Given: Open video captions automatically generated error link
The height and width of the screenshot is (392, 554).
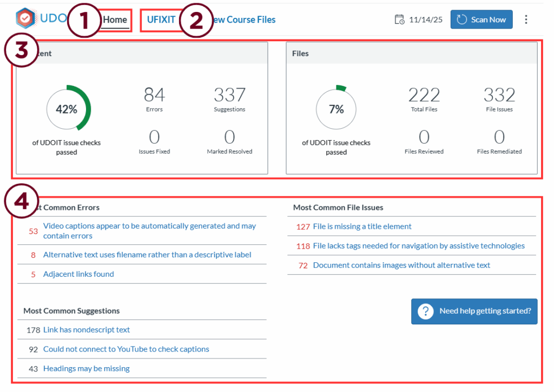Looking at the screenshot, I should (149, 231).
